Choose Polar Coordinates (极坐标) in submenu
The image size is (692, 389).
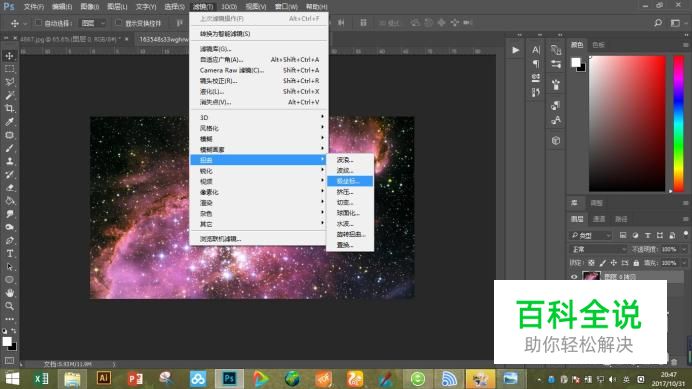coord(350,181)
